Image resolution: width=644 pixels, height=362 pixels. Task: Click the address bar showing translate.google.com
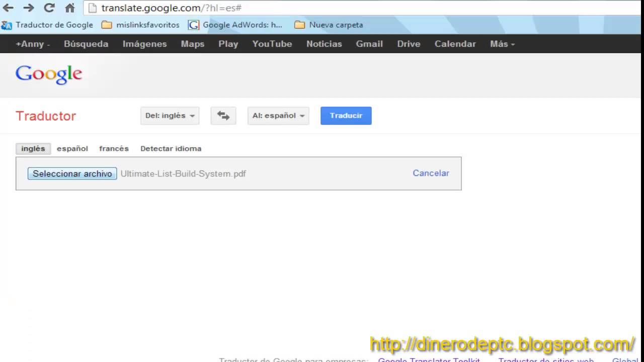pos(363,8)
